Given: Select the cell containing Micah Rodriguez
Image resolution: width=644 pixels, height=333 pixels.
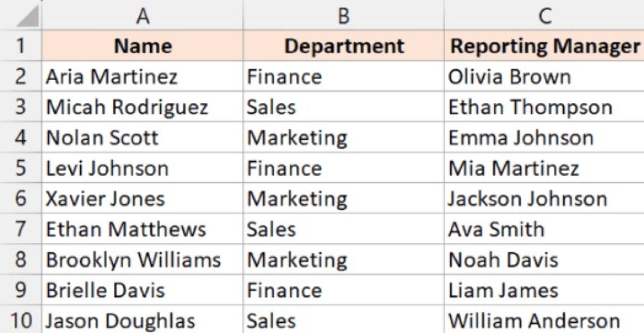Looking at the screenshot, I should pyautogui.click(x=143, y=107).
